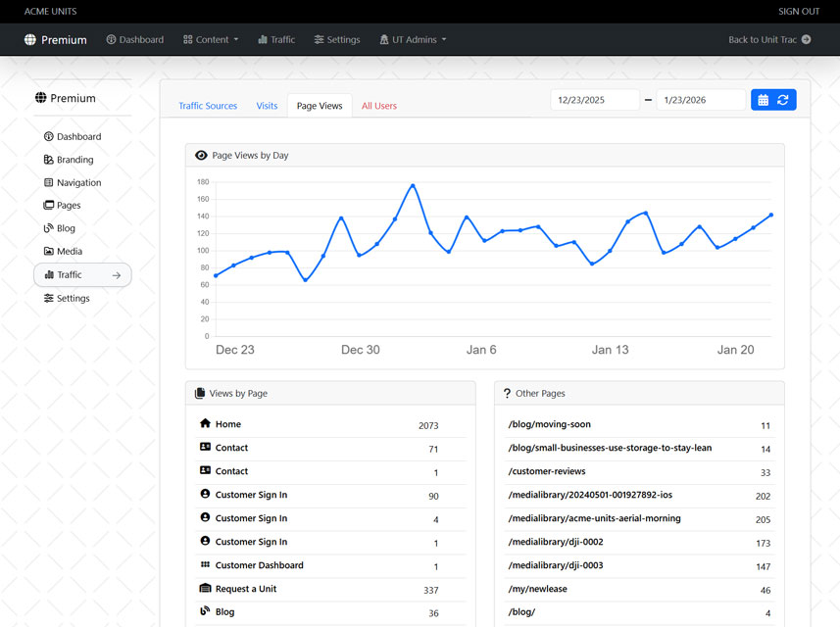Expand the UT Admins dropdown
Image resolution: width=840 pixels, height=627 pixels.
pos(412,39)
